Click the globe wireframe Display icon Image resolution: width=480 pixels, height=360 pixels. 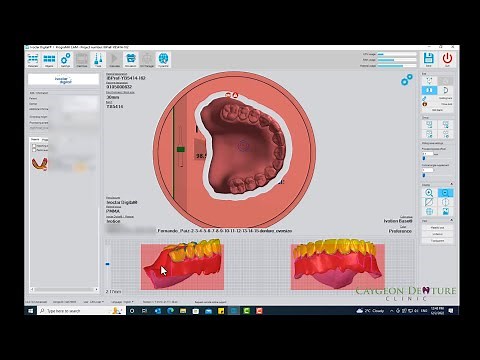429,211
